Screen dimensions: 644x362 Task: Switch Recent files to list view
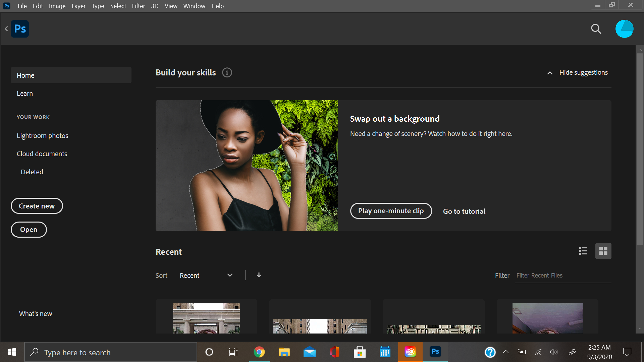click(x=583, y=251)
